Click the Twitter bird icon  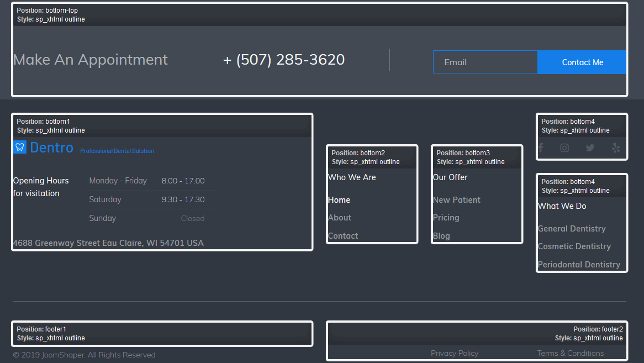tap(590, 148)
